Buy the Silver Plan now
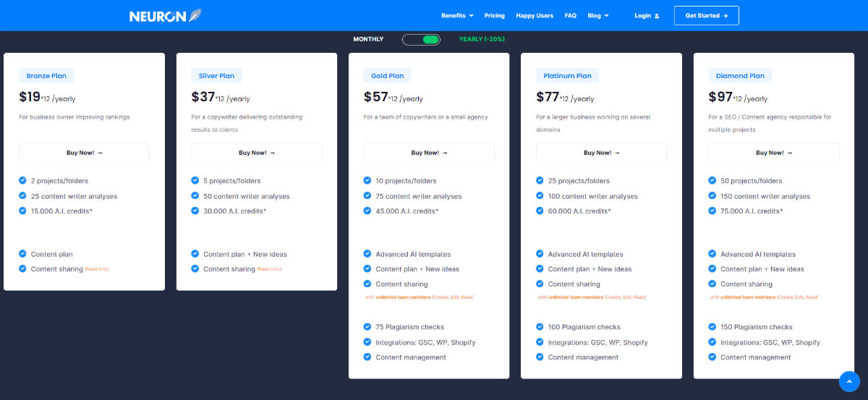Screen dimensions: 868x400 click(257, 153)
